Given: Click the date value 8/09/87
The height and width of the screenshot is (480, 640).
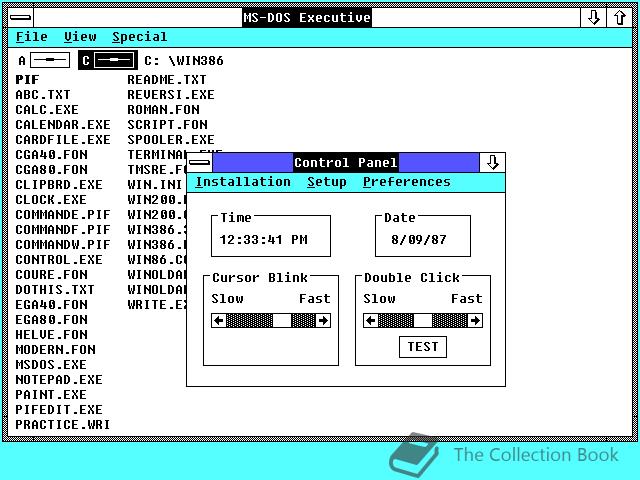Looking at the screenshot, I should (419, 239).
